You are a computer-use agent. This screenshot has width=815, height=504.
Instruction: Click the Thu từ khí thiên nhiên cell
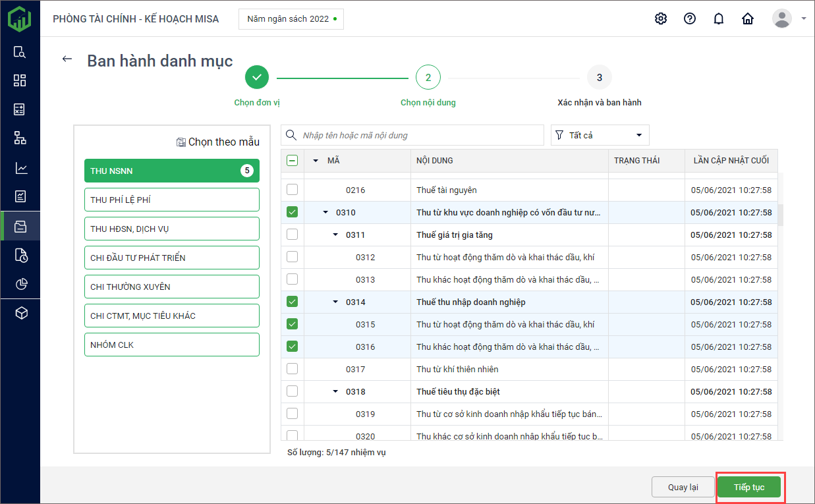[x=509, y=369]
